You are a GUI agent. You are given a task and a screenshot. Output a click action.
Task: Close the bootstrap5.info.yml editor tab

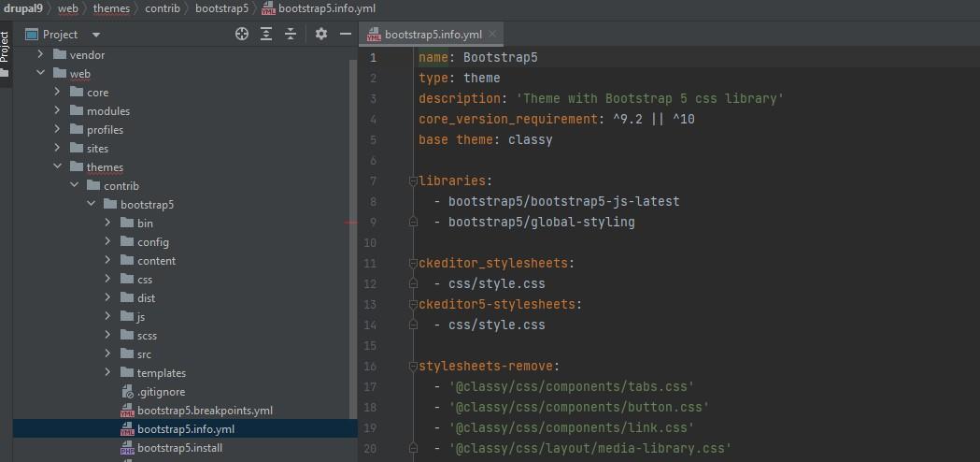click(492, 34)
